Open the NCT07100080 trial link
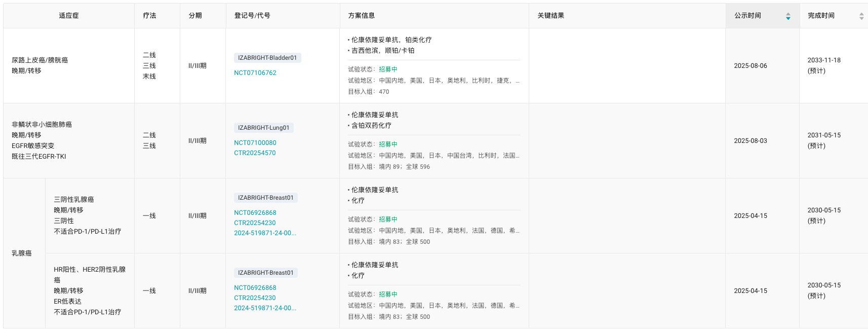 [x=255, y=143]
